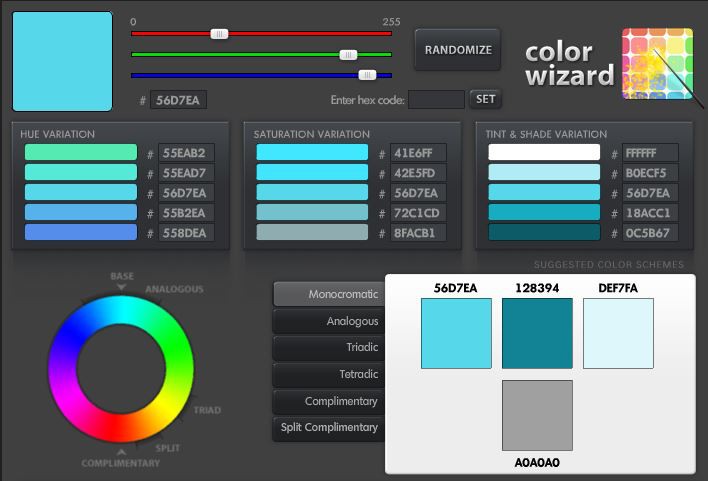
Task: Pick the saturation swatch 8FACB1
Action: pyautogui.click(x=312, y=232)
